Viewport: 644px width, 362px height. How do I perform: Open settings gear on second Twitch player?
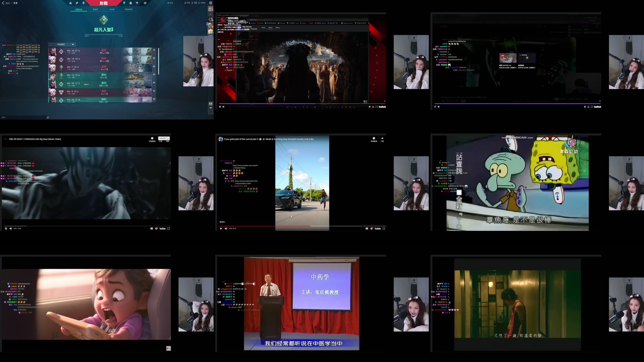click(585, 107)
